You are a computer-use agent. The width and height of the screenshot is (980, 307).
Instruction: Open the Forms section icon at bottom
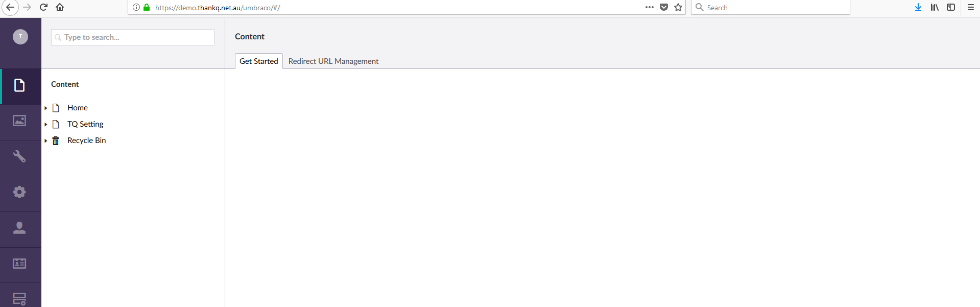pos(19,298)
